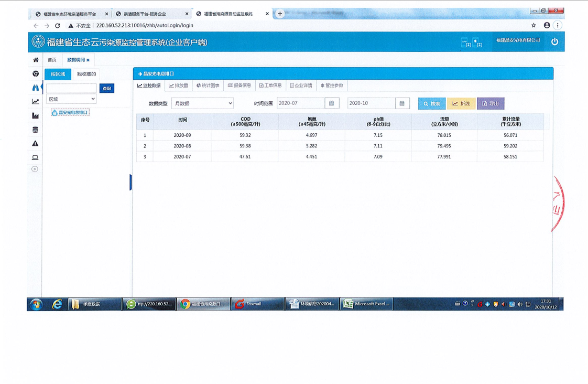Click the Apple app download icon

(x=477, y=43)
